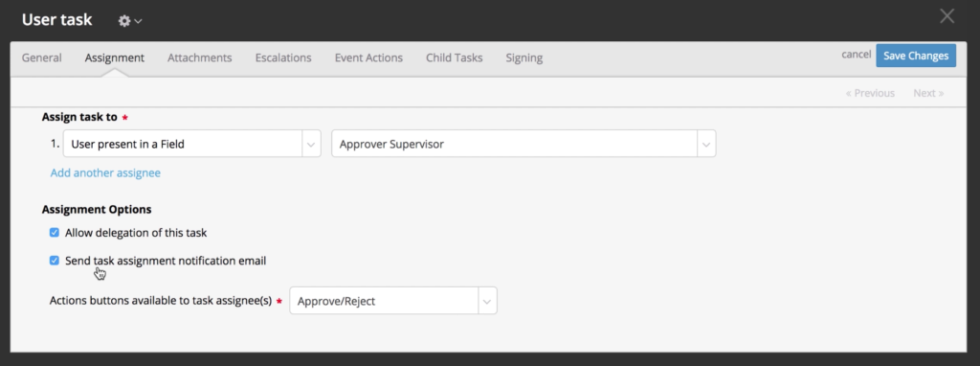Select the Assignment tab
This screenshot has height=366, width=980.
(115, 57)
